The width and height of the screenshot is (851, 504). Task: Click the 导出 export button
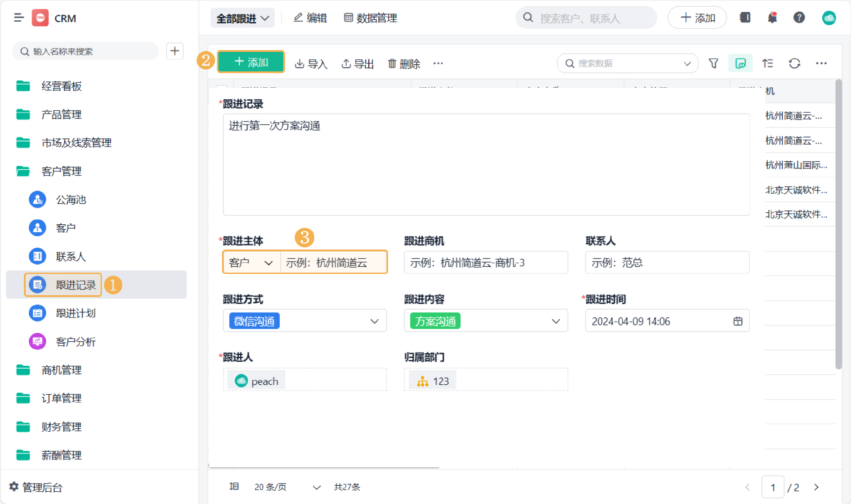[x=358, y=64]
